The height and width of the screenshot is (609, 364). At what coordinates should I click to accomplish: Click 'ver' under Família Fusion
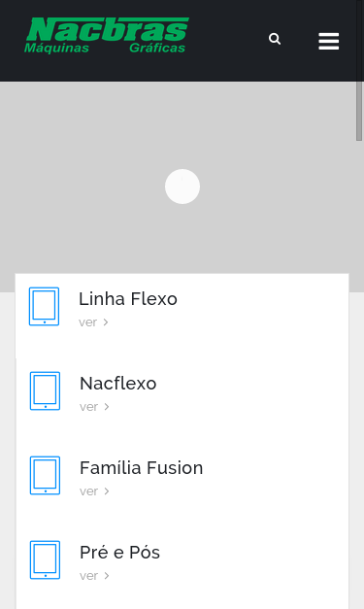(x=88, y=491)
